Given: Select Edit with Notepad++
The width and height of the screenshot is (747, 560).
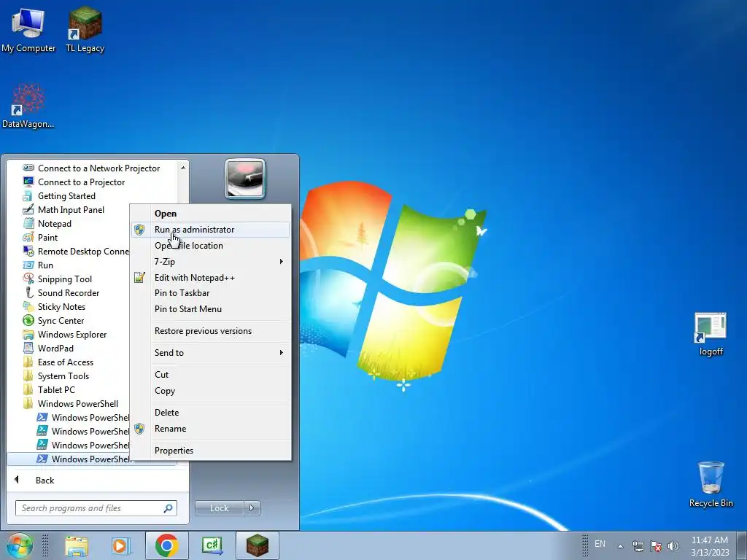Looking at the screenshot, I should pos(210,278).
